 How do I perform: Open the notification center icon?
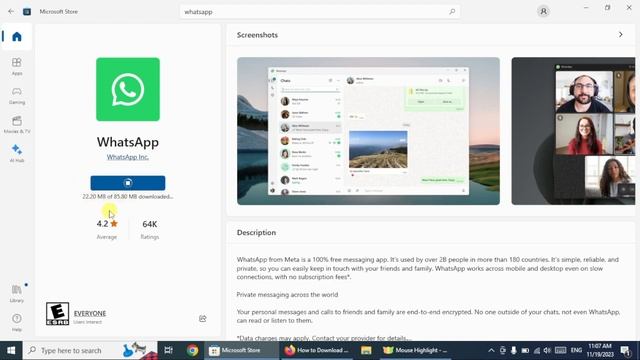click(625, 350)
